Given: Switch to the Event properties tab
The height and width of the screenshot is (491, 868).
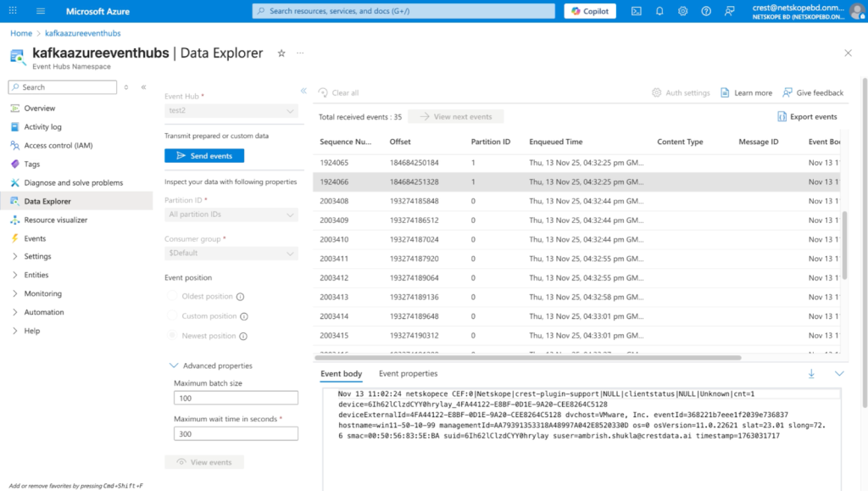Looking at the screenshot, I should pos(408,374).
